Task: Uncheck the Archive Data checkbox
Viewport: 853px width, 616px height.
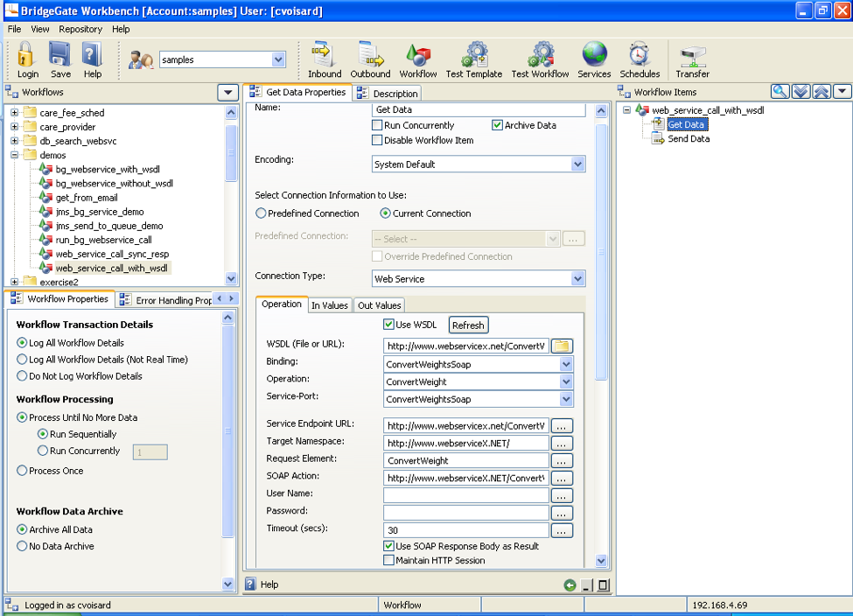Action: (x=498, y=126)
